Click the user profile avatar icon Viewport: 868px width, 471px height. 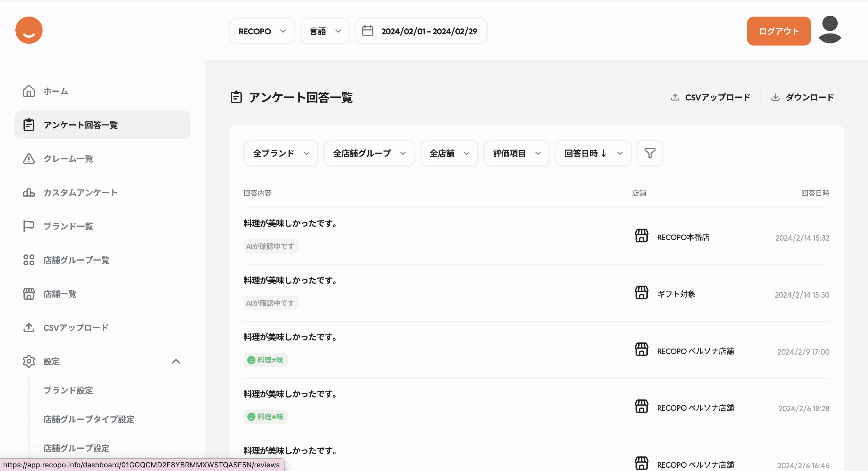coord(830,30)
